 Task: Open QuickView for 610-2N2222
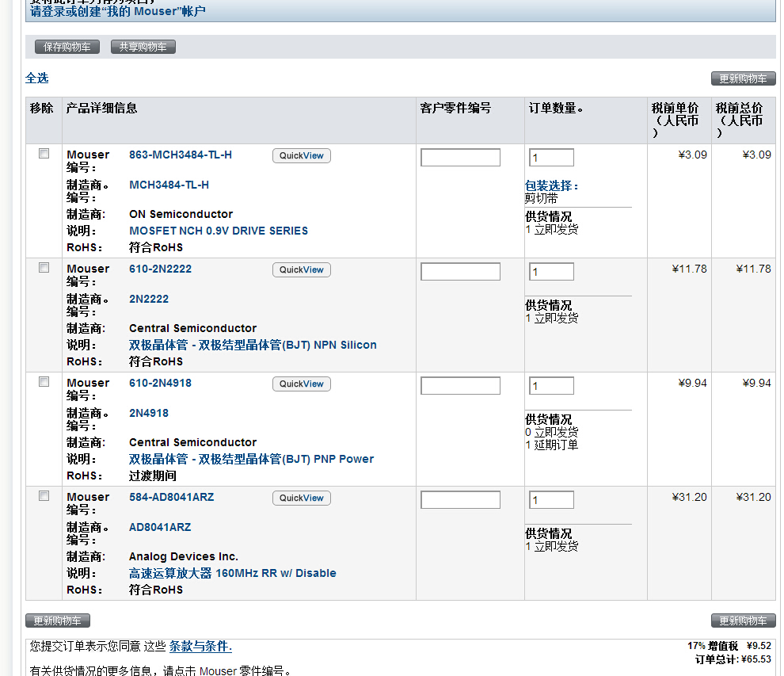coord(302,269)
